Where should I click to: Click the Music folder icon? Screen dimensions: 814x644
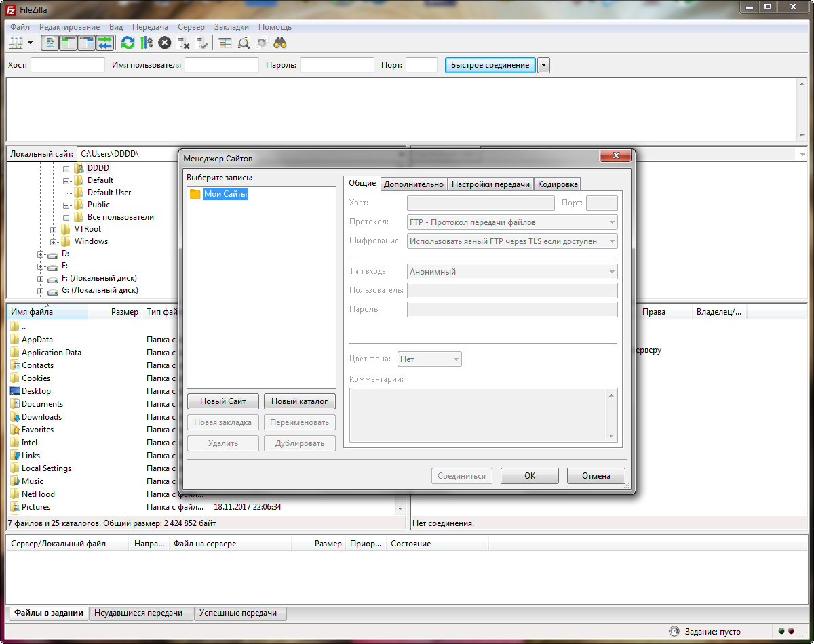coord(15,481)
